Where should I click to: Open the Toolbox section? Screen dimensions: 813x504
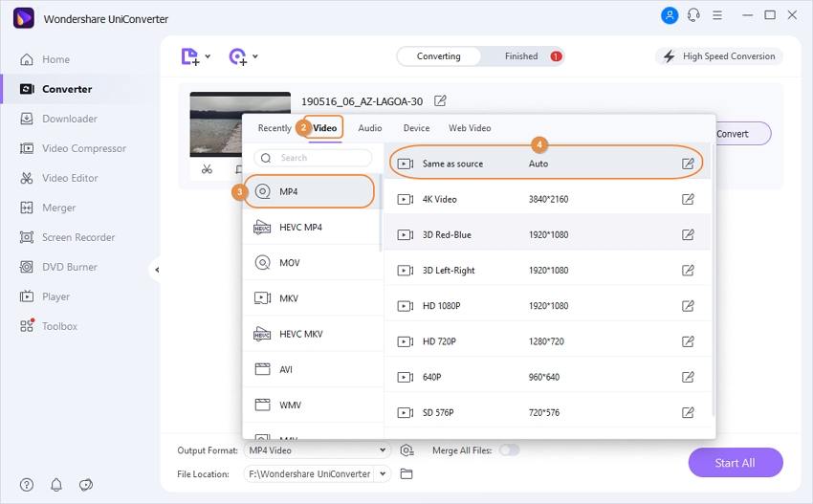48,326
